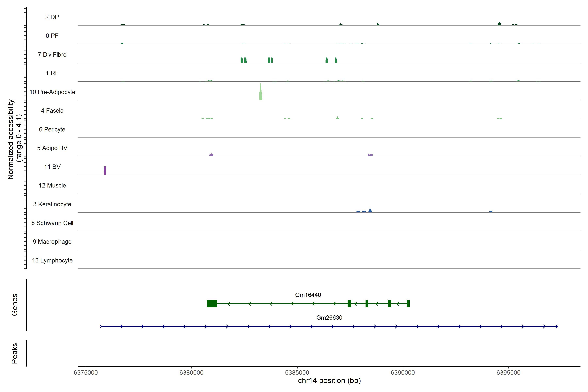Viewport: 588px width, 392px height.
Task: Click the chr14 position axis title
Action: tap(329, 381)
